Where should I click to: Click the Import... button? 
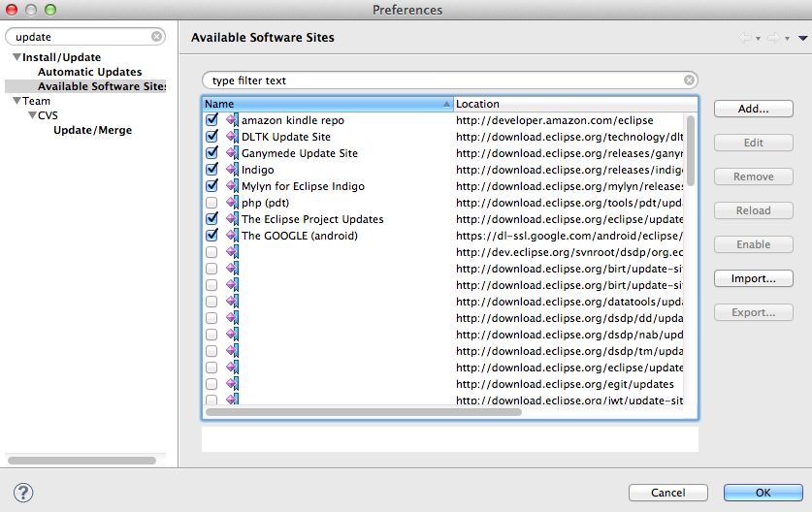pos(754,278)
